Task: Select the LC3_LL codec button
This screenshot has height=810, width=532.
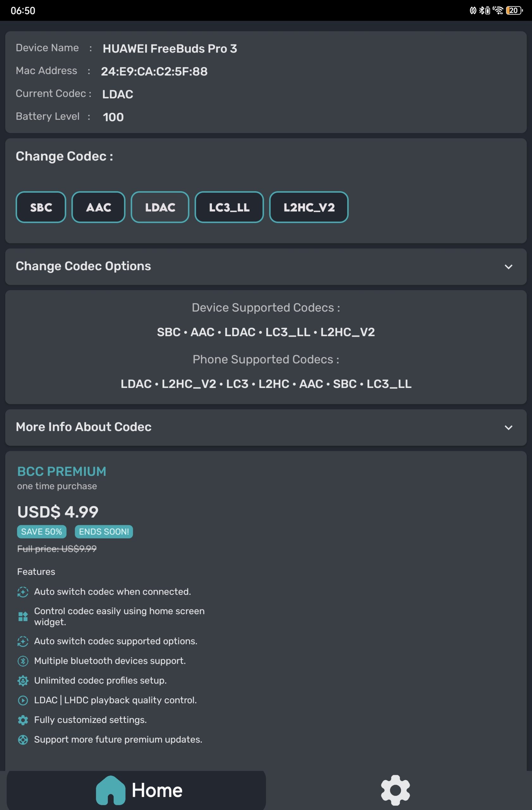Action: (229, 207)
